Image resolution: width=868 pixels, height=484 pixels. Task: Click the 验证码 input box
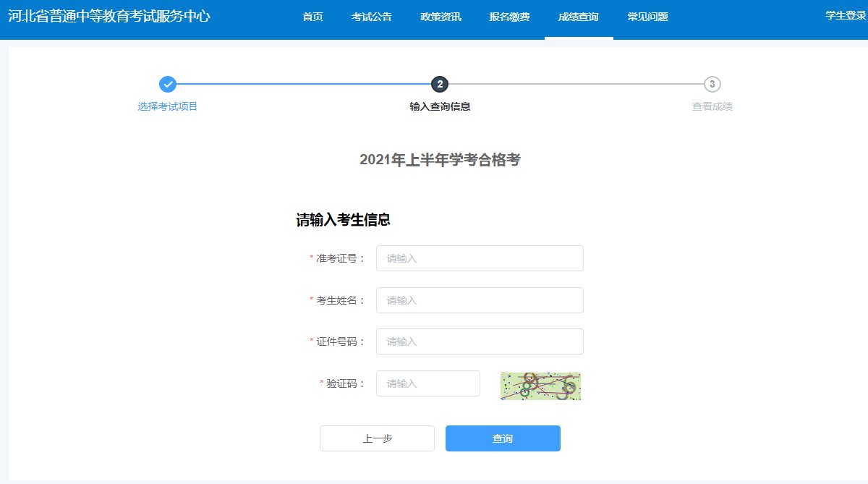427,383
